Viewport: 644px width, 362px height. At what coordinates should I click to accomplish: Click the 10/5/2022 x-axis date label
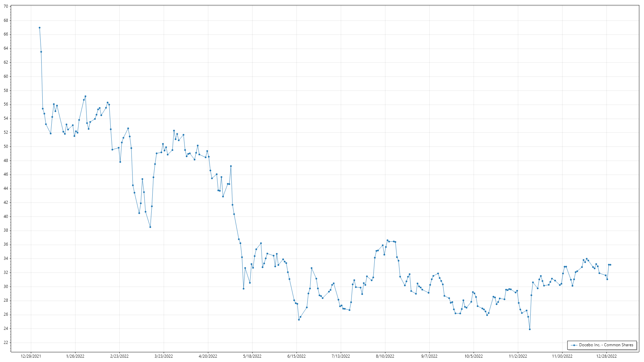click(x=474, y=356)
